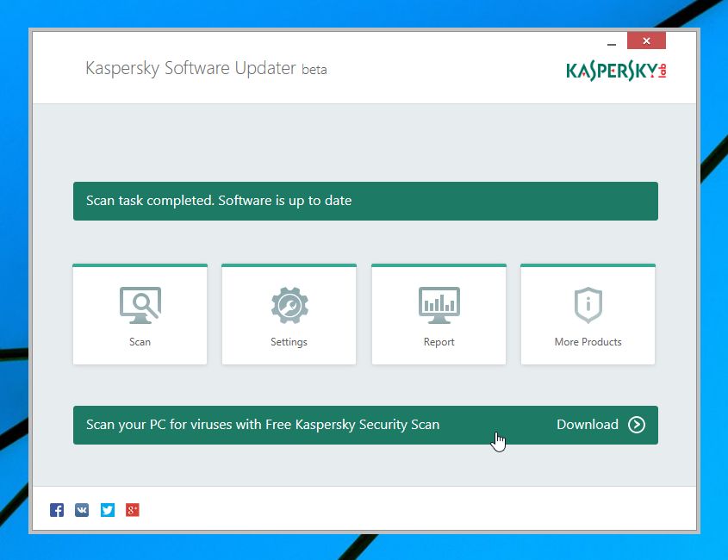The height and width of the screenshot is (560, 728).
Task: Click the Kaspersky Security Scan banner text
Action: pos(263,425)
